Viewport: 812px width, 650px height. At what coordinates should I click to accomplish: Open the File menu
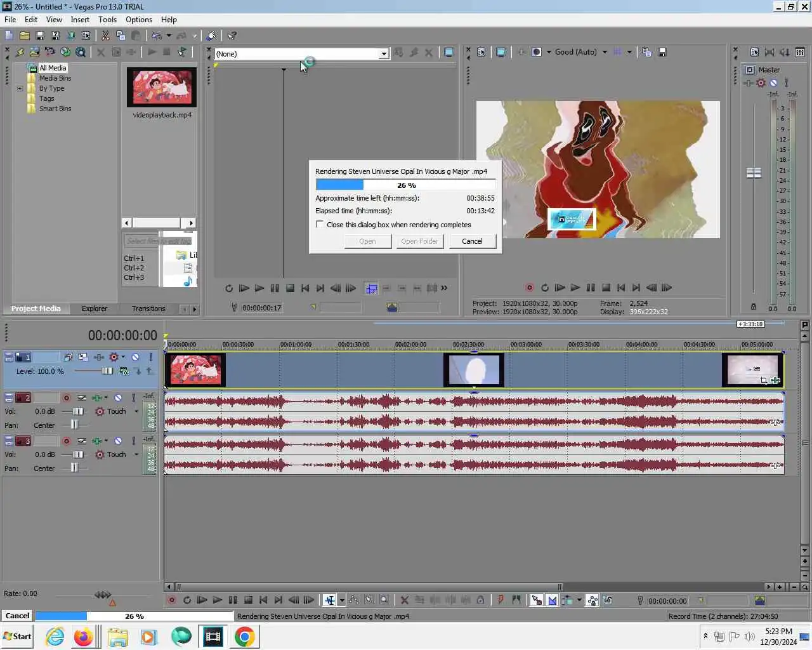[x=10, y=20]
